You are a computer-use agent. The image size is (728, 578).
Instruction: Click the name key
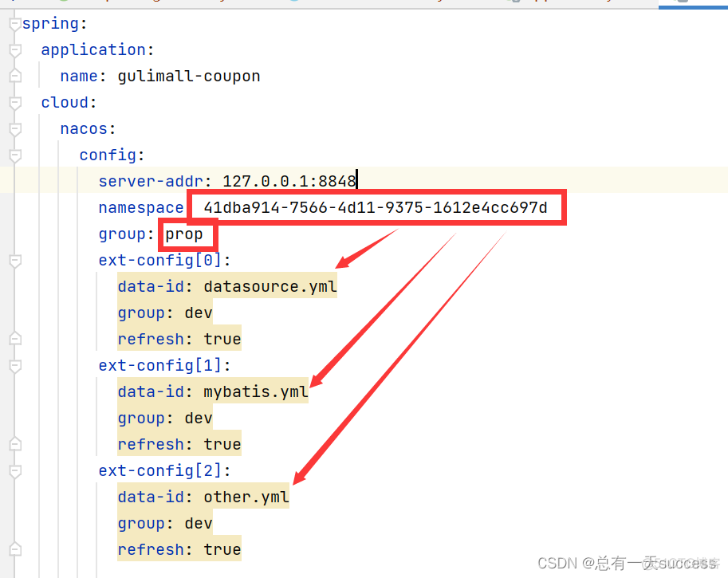79,77
